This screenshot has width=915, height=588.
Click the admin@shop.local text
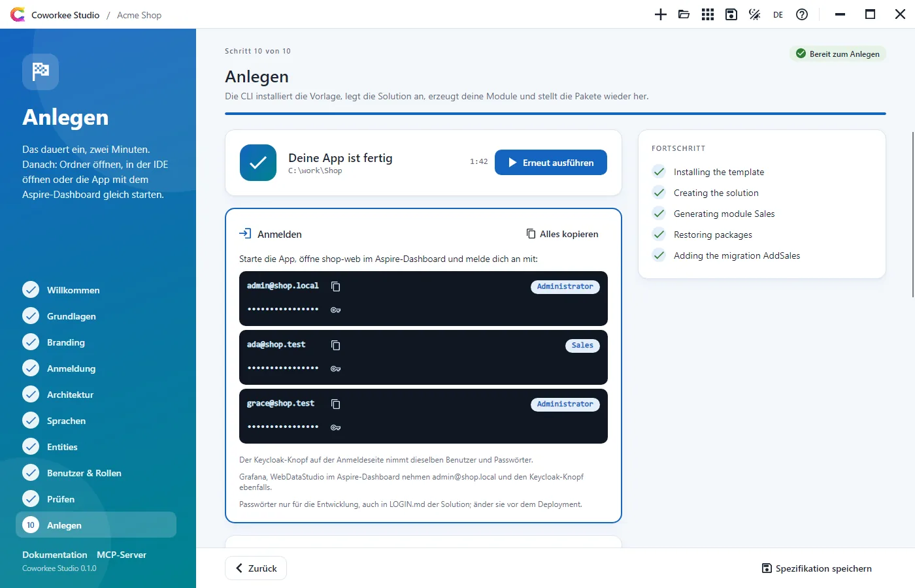[283, 286]
